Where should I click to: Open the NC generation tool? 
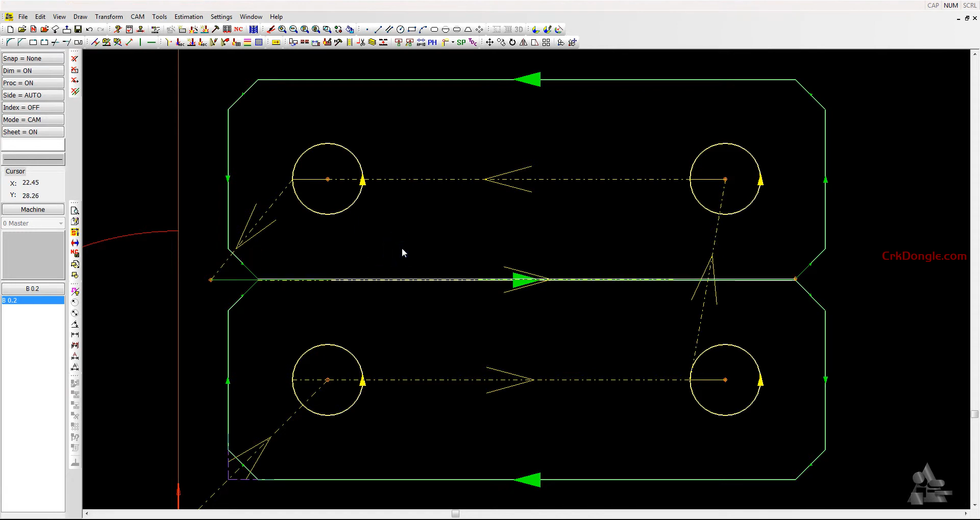[x=238, y=29]
